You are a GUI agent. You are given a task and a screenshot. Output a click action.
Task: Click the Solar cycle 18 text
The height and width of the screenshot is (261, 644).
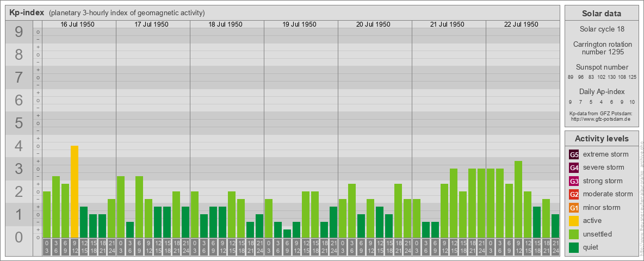pos(602,29)
